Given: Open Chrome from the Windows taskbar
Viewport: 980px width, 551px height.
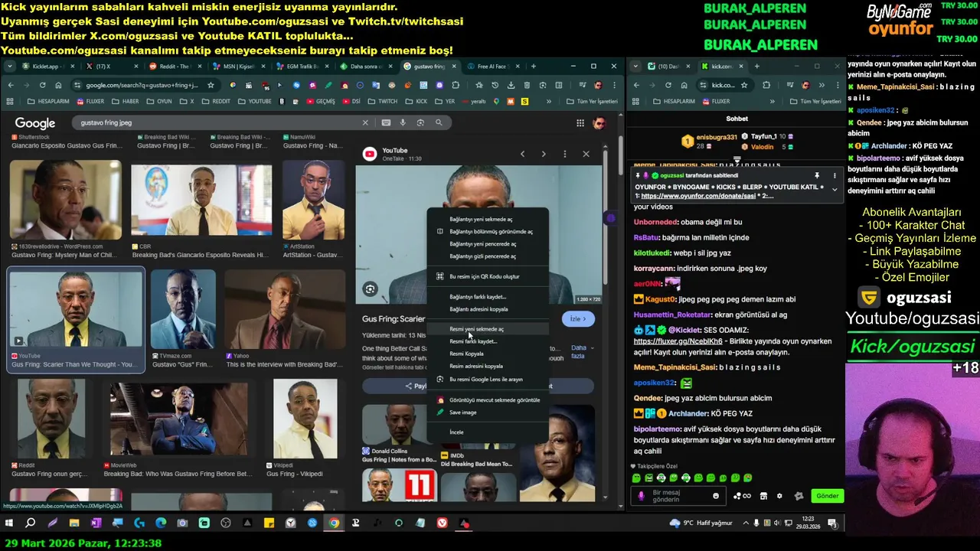Looking at the screenshot, I should tap(334, 523).
